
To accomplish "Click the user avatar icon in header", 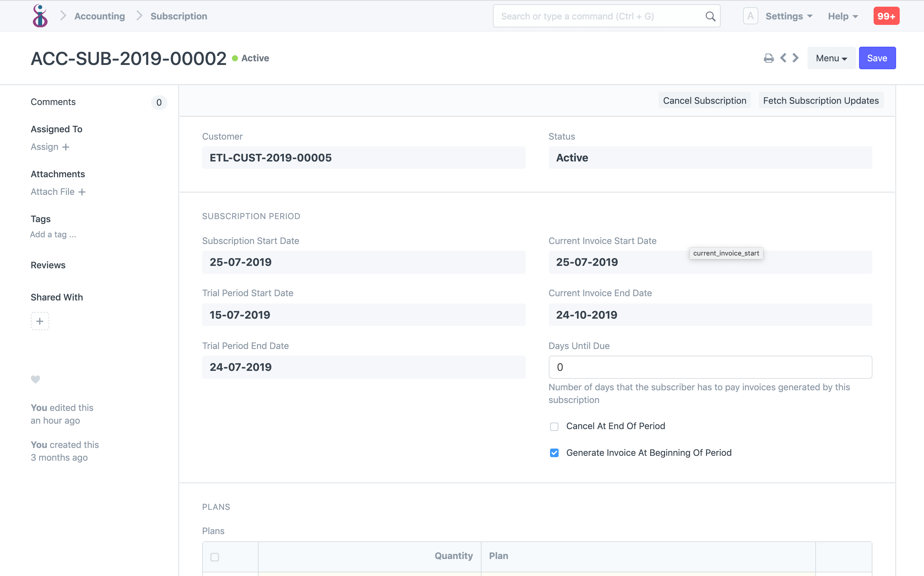I will coord(749,15).
